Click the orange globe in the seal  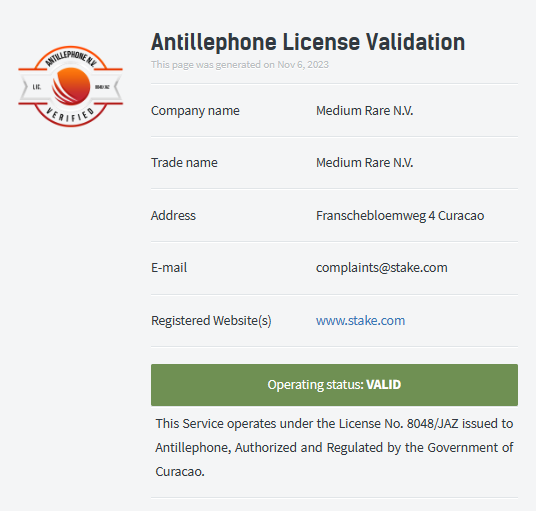pyautogui.click(x=71, y=86)
